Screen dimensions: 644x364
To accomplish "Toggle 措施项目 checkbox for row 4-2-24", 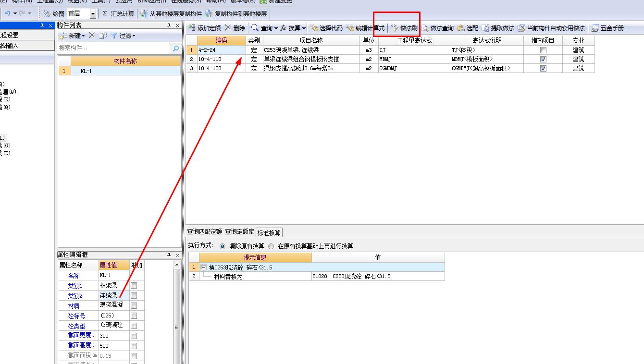I will click(543, 50).
